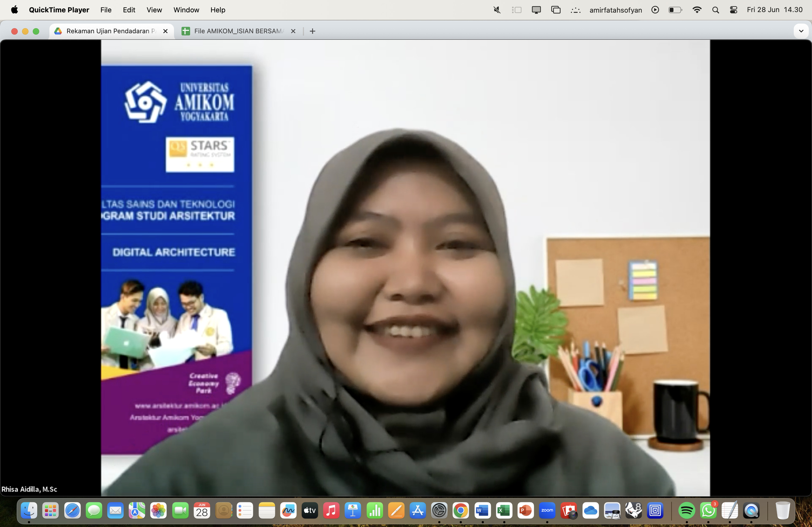
Task: Open Control Center toggles in menu bar
Action: (x=733, y=10)
